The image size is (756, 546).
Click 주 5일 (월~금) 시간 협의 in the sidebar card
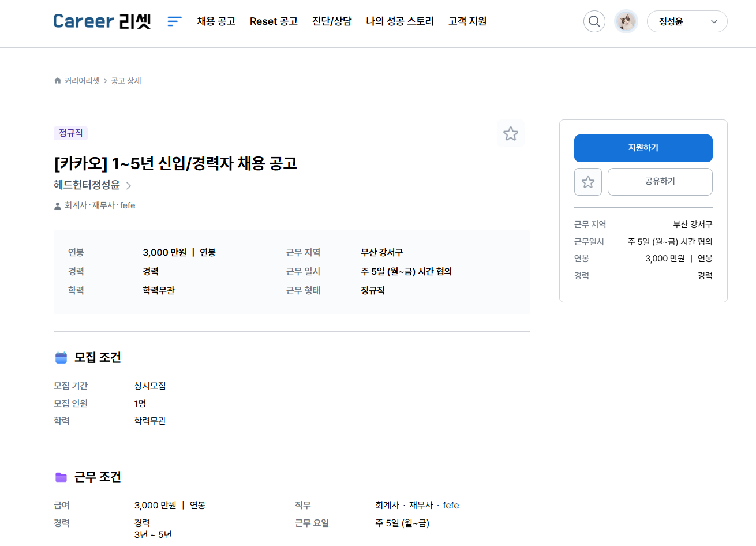tap(670, 242)
